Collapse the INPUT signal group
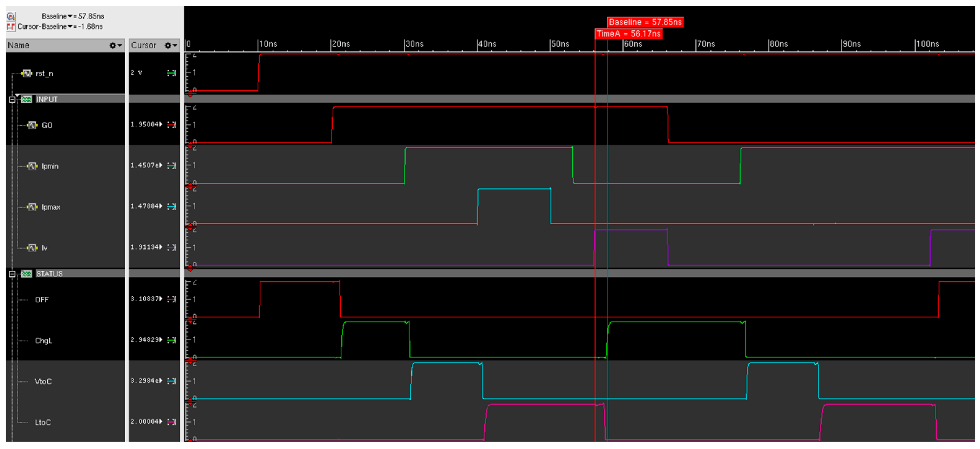 12,99
